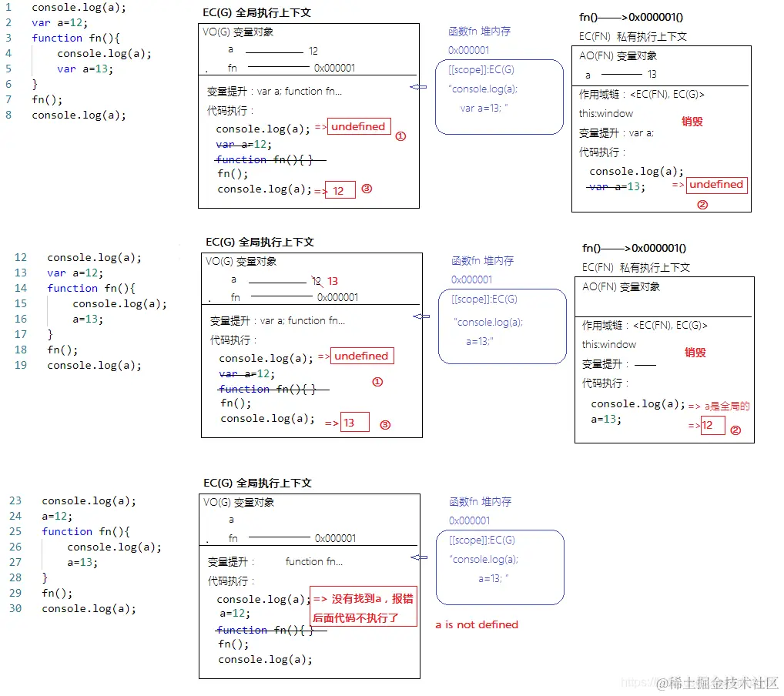Click the red arrow pointing at VO(G) box
Image resolution: width=784 pixels, height=696 pixels.
[x=419, y=87]
